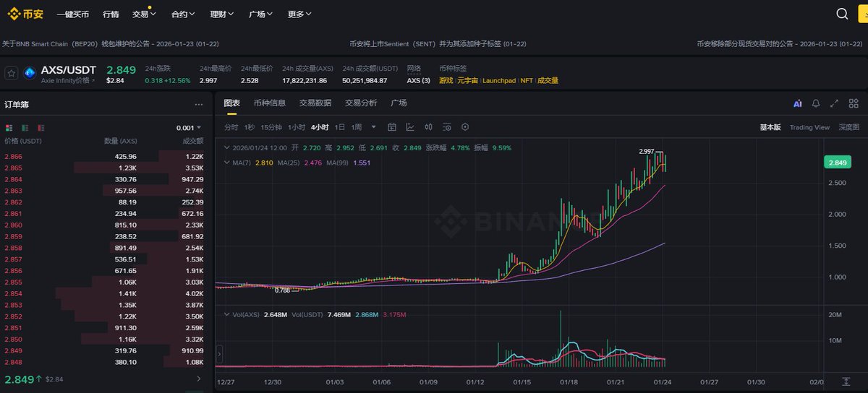868x393 pixels.
Task: Click chart scale reset icon at bottom right
Action: [x=846, y=381]
